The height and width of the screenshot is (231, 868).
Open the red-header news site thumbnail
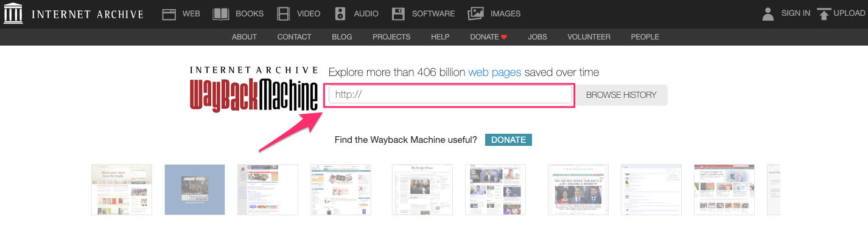pyautogui.click(x=724, y=190)
